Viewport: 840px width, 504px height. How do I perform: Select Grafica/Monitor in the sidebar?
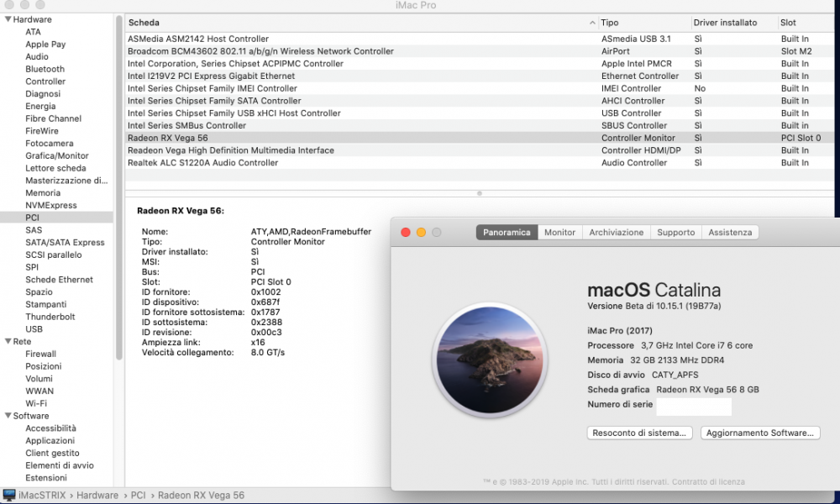[x=57, y=155]
